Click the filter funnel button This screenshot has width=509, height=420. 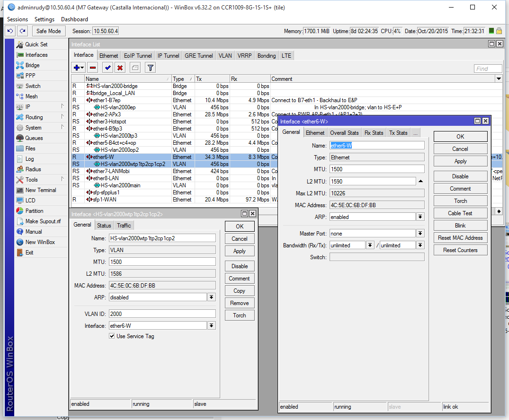pyautogui.click(x=150, y=68)
